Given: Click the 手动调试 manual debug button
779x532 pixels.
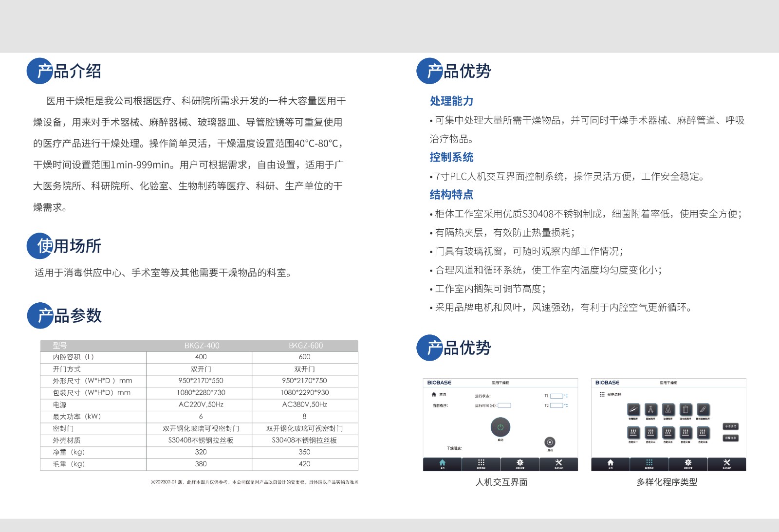Looking at the screenshot, I should 730,426.
